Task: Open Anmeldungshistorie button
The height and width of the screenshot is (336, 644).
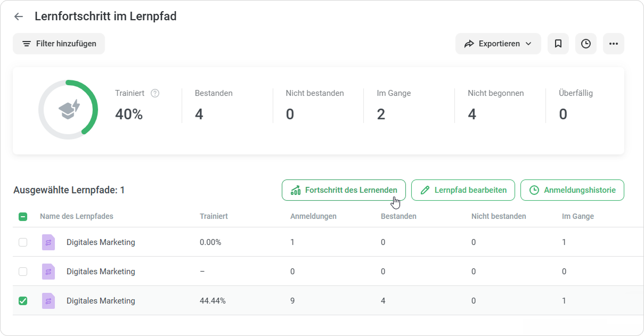Action: (x=572, y=190)
